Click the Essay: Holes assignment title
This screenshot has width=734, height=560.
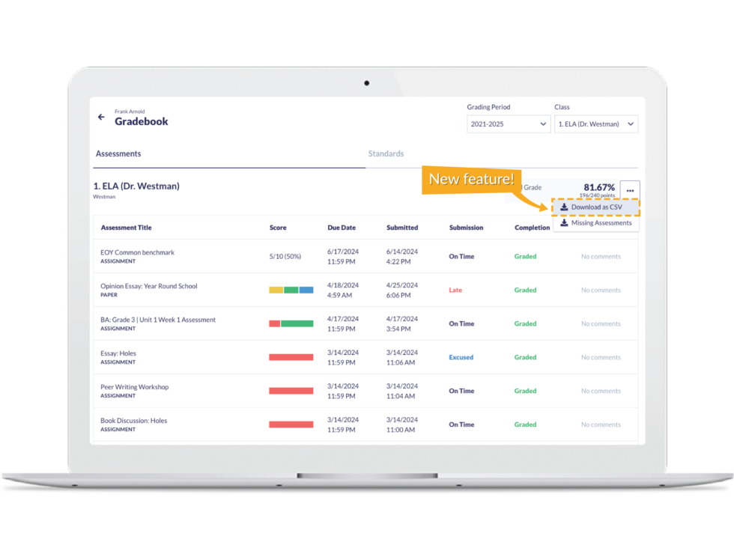coord(118,353)
